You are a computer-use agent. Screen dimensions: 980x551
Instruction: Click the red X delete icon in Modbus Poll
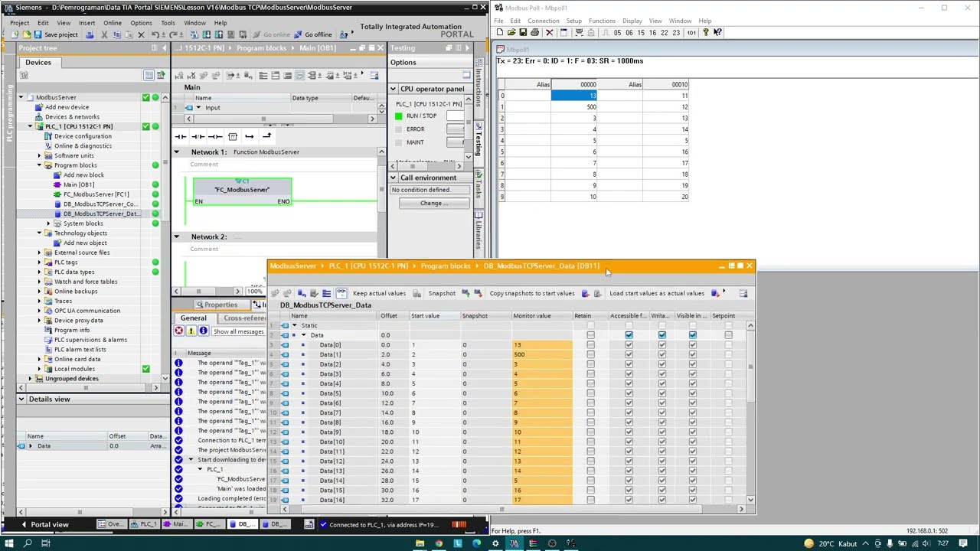(x=549, y=32)
